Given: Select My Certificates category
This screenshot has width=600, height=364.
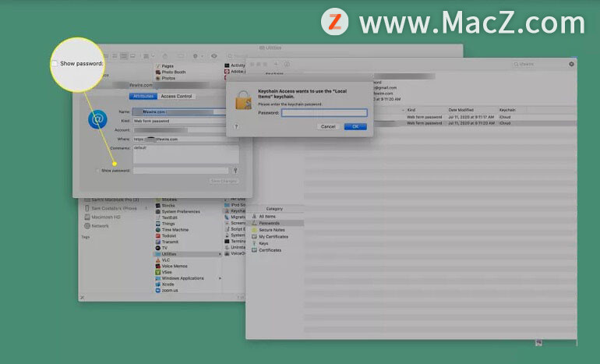Looking at the screenshot, I should click(274, 237).
